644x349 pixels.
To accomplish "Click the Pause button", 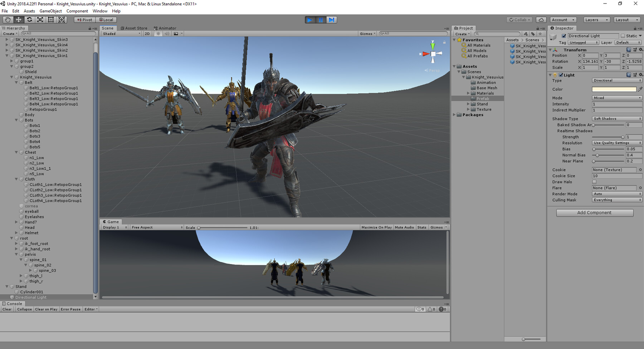I will (x=321, y=20).
